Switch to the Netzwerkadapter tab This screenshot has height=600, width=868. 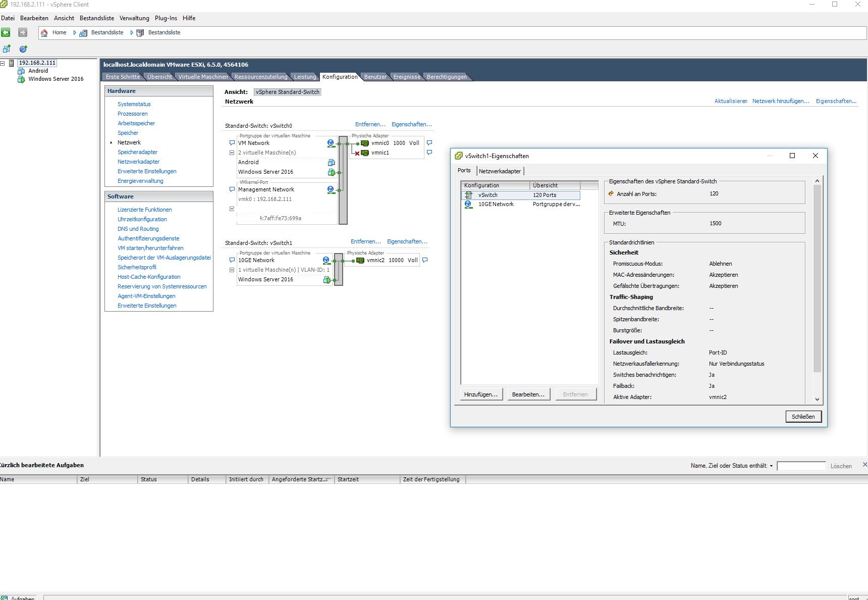pos(500,171)
